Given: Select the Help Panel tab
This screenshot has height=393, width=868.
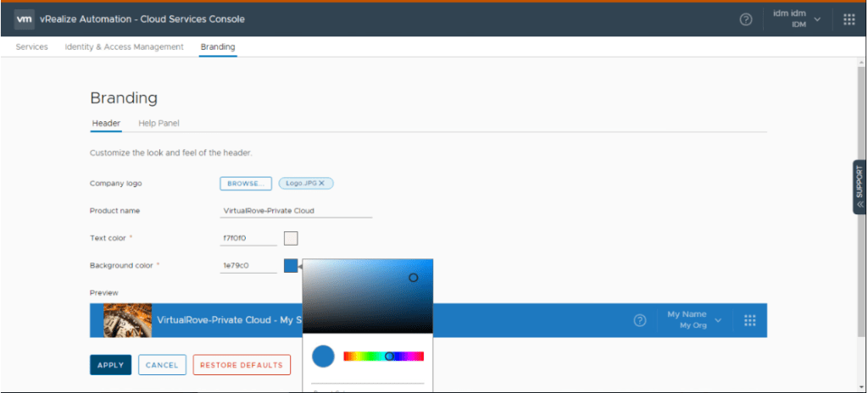Looking at the screenshot, I should point(159,123).
